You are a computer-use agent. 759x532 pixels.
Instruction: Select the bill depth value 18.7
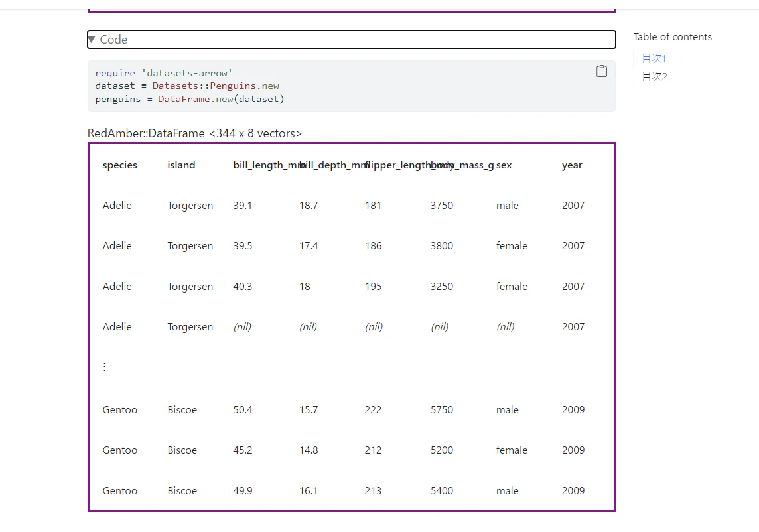pos(309,205)
